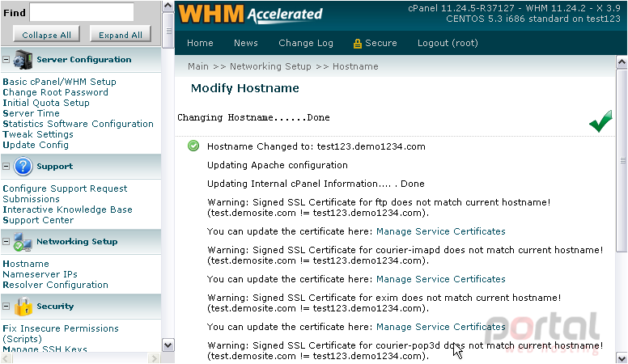The height and width of the screenshot is (364, 628).
Task: Open Change Root Password
Action: 55,92
